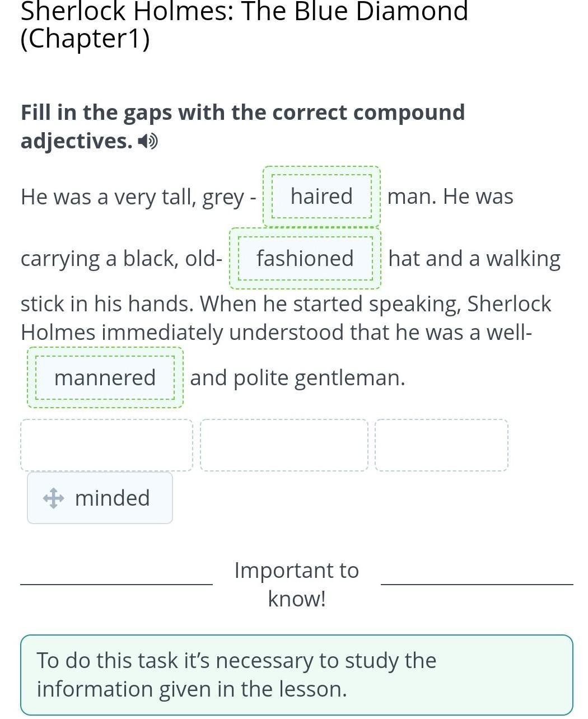Click the middle empty answer slot
Screen dimensions: 588x719
(284, 445)
